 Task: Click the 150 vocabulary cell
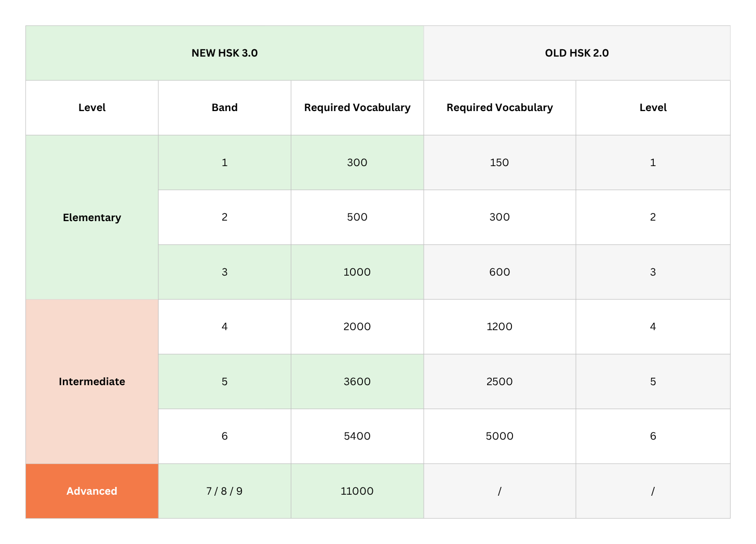[x=500, y=162]
